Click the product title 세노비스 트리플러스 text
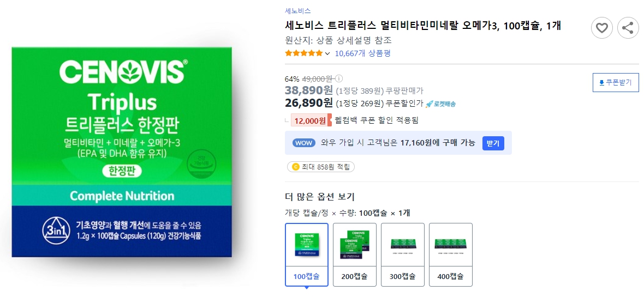 click(x=423, y=26)
